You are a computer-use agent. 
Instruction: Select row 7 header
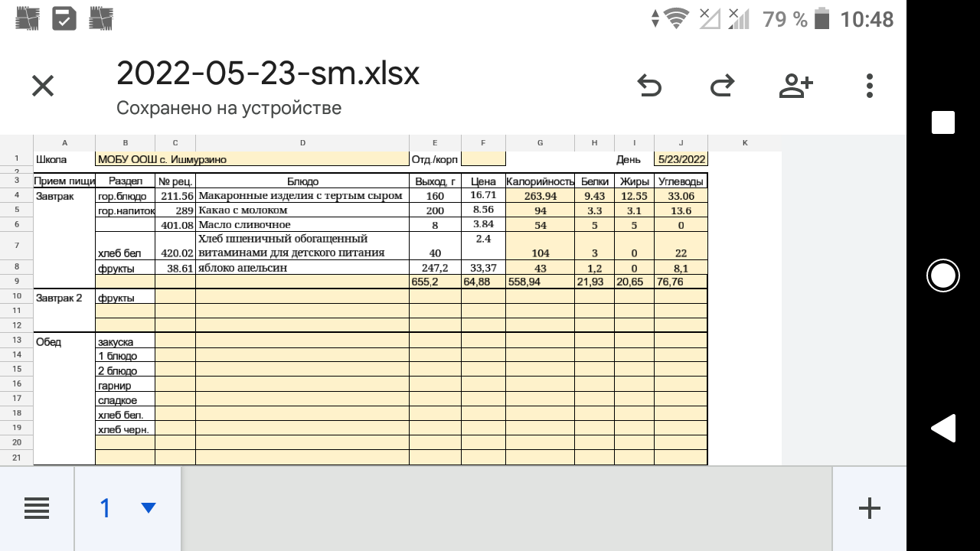pyautogui.click(x=16, y=246)
